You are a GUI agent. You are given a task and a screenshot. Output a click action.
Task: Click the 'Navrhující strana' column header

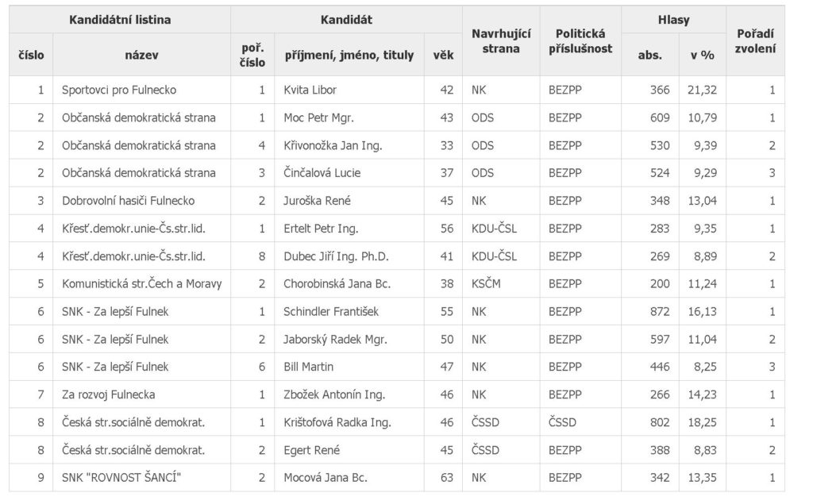point(501,41)
